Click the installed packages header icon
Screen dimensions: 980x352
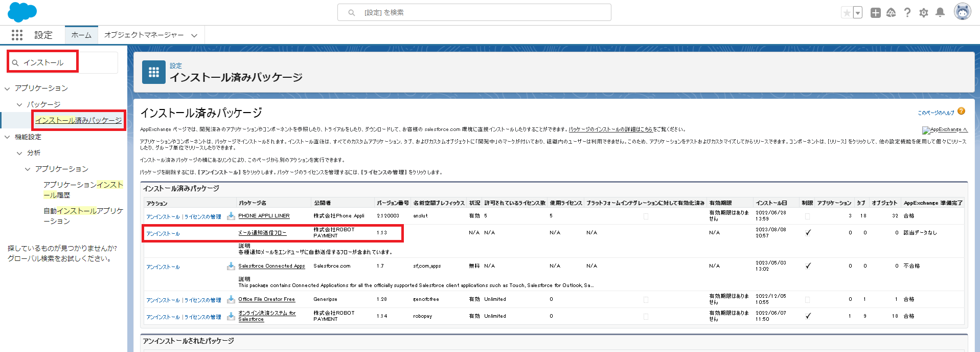pos(154,72)
